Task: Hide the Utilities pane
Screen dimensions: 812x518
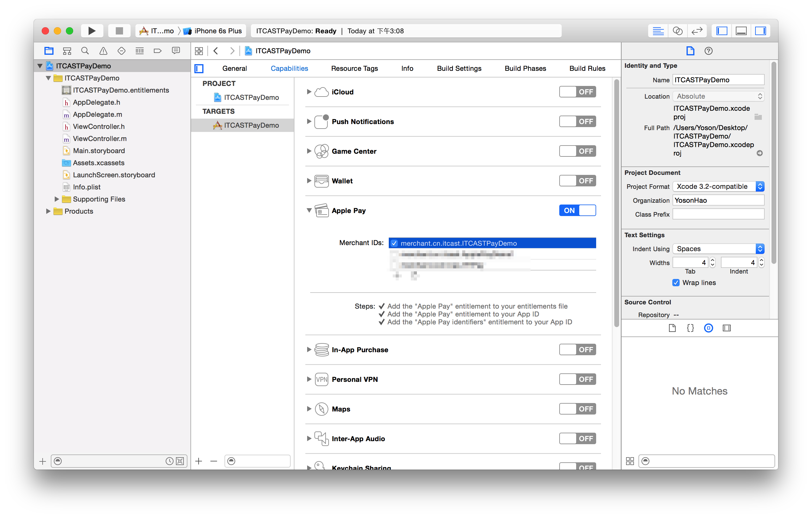Action: tap(760, 31)
